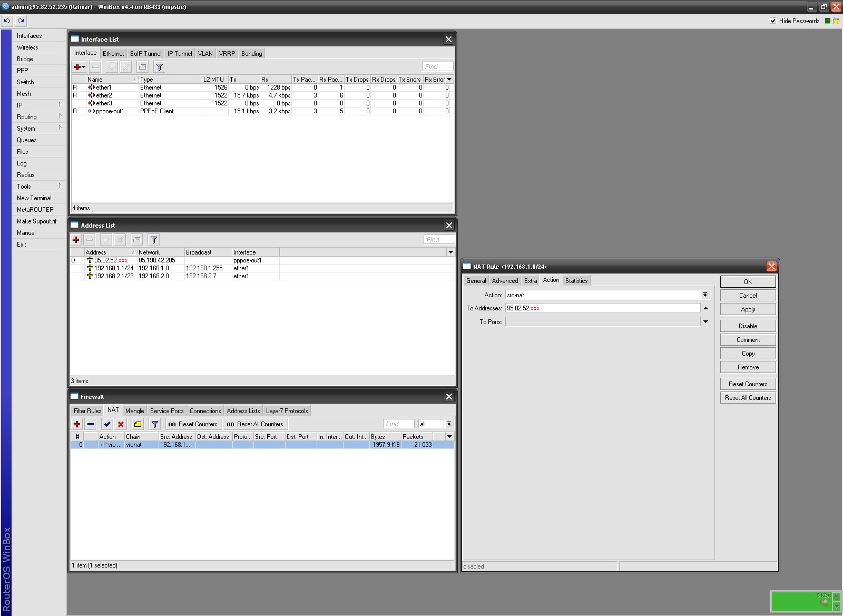843x616 pixels.
Task: Click the disable X icon in Address List
Action: (x=120, y=240)
